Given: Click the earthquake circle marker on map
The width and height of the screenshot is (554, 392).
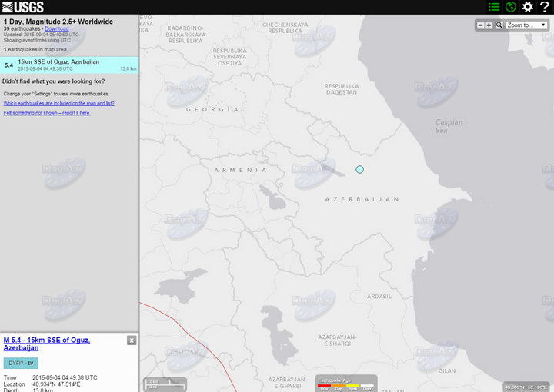Looking at the screenshot, I should click(x=359, y=169).
